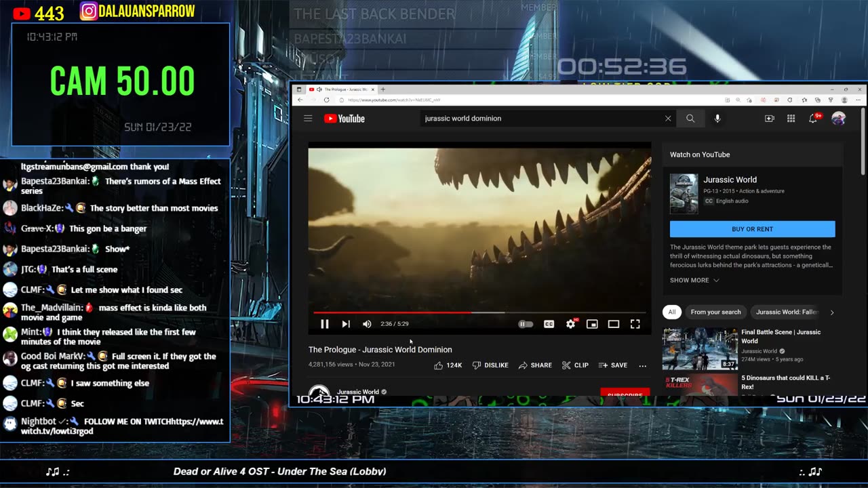Open a new browser tab
Viewport: 868px width, 488px height.
[x=382, y=89]
